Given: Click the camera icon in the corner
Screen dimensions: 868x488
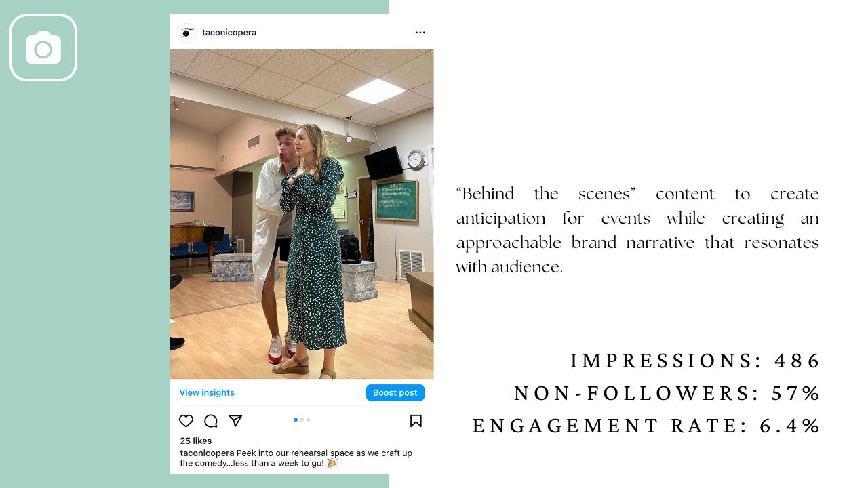Looking at the screenshot, I should point(43,47).
